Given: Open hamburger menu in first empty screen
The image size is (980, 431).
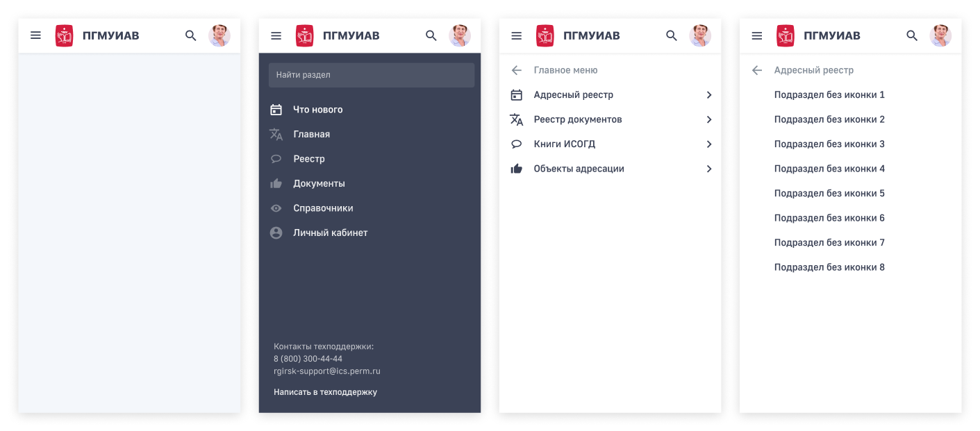Looking at the screenshot, I should (35, 35).
